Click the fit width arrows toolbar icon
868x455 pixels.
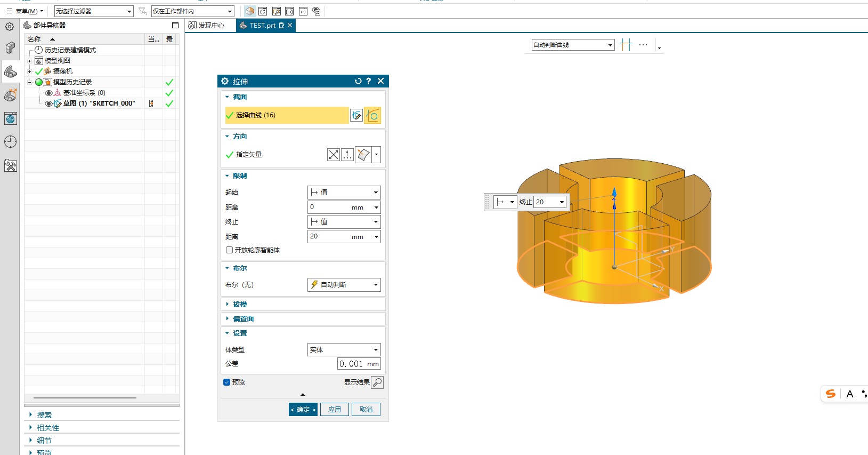pos(303,11)
